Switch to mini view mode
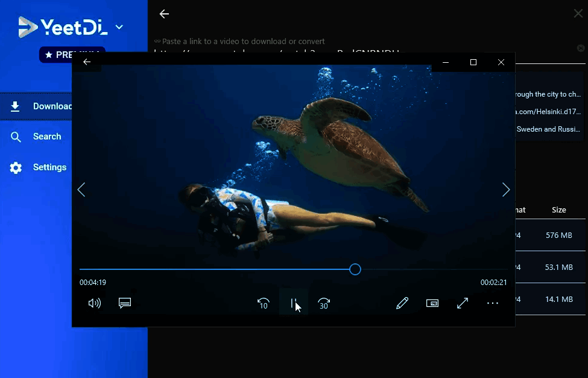Viewport: 588px width, 378px height. pos(432,303)
